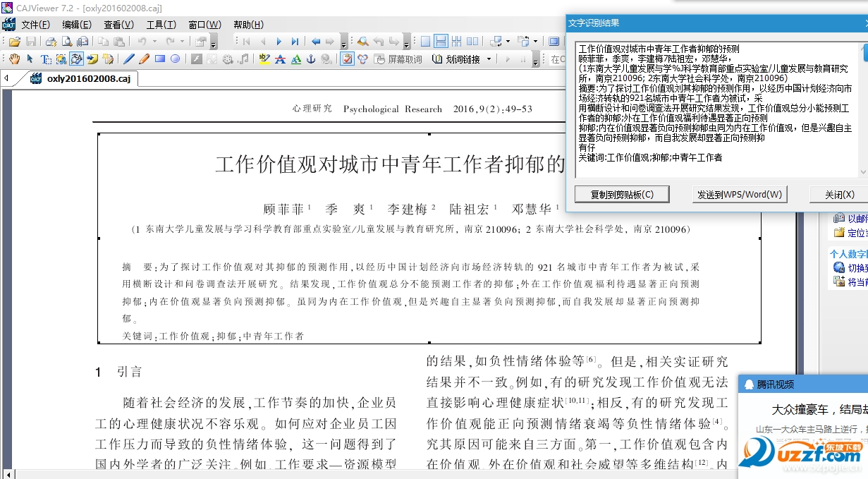Click 复制到剪贴板(C) to copy recognized text

pyautogui.click(x=622, y=194)
